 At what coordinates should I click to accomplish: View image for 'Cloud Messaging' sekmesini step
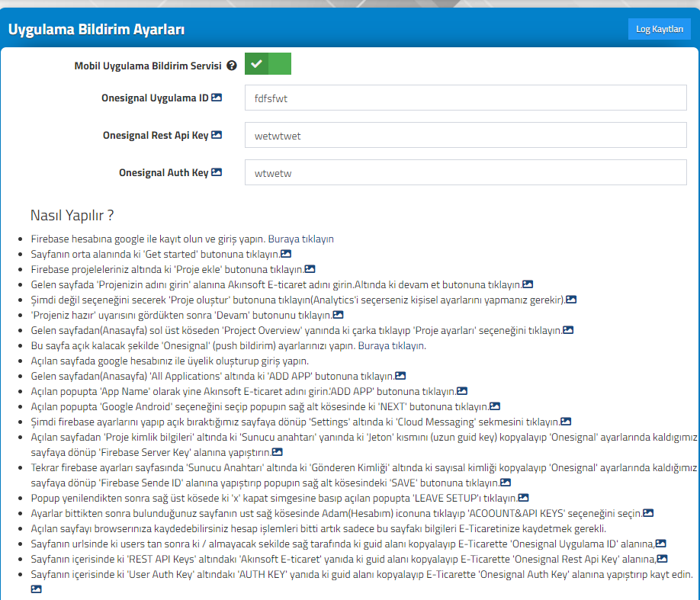(x=566, y=422)
